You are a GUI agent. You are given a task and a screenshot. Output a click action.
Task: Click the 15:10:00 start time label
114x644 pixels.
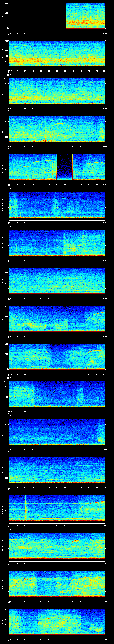[9, 71]
